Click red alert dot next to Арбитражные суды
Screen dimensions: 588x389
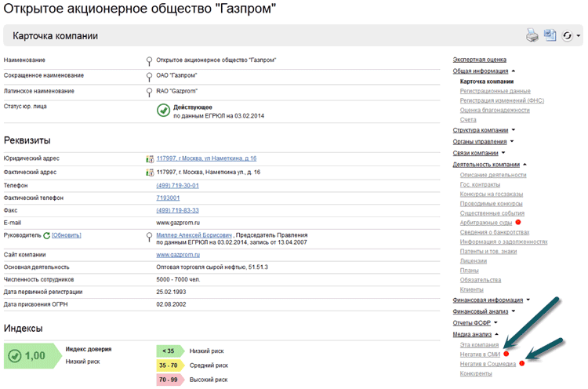tap(518, 222)
